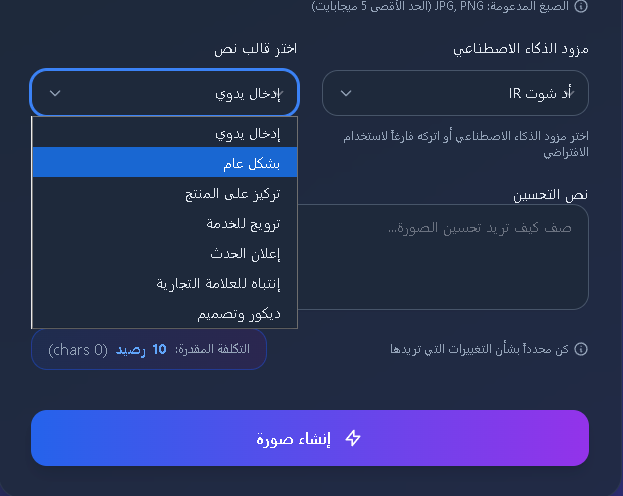The width and height of the screenshot is (623, 496).
Task: Click the 'مزود الذكاء الاصطناعي' field label
Action: 521,49
